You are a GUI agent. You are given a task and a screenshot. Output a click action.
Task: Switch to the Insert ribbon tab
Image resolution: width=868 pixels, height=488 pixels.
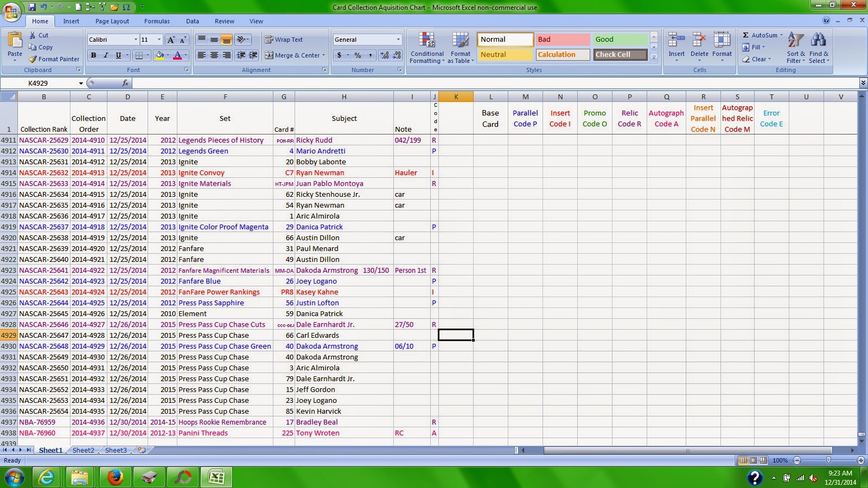pyautogui.click(x=71, y=21)
